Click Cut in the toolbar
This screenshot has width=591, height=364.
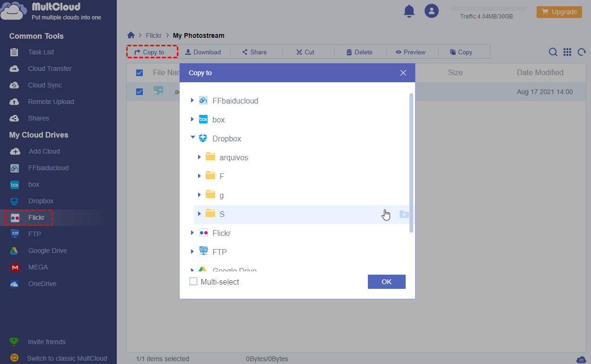pos(305,52)
